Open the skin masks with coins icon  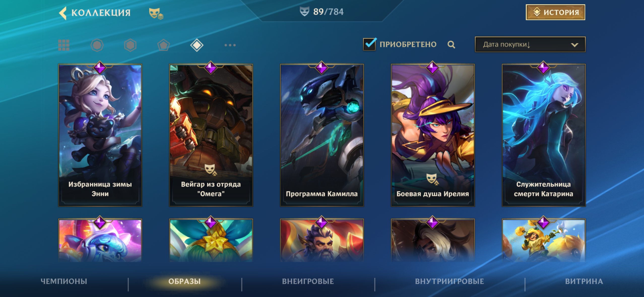156,13
